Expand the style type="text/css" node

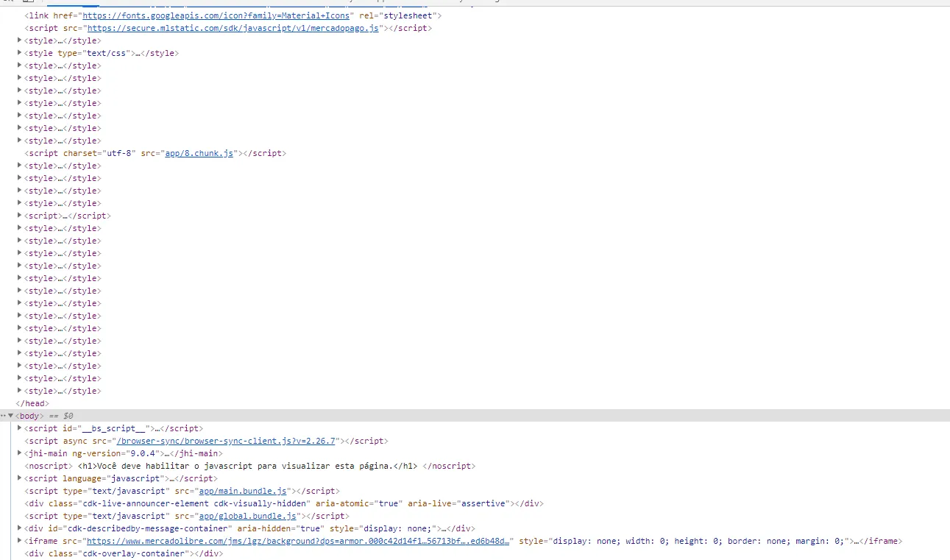point(20,53)
